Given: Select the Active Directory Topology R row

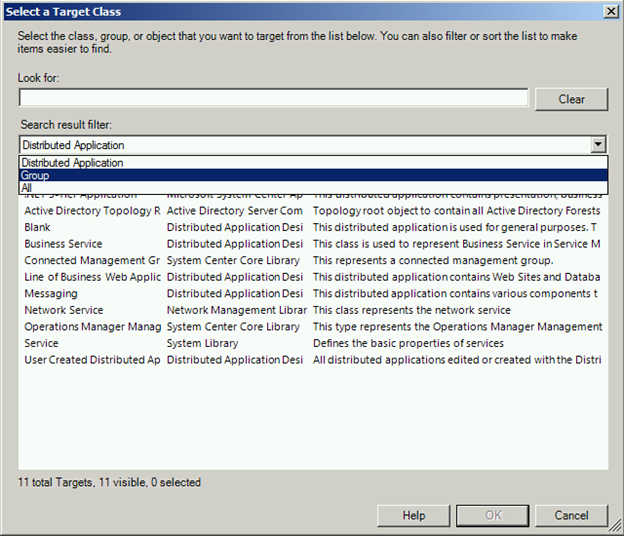Looking at the screenshot, I should pos(313,211).
